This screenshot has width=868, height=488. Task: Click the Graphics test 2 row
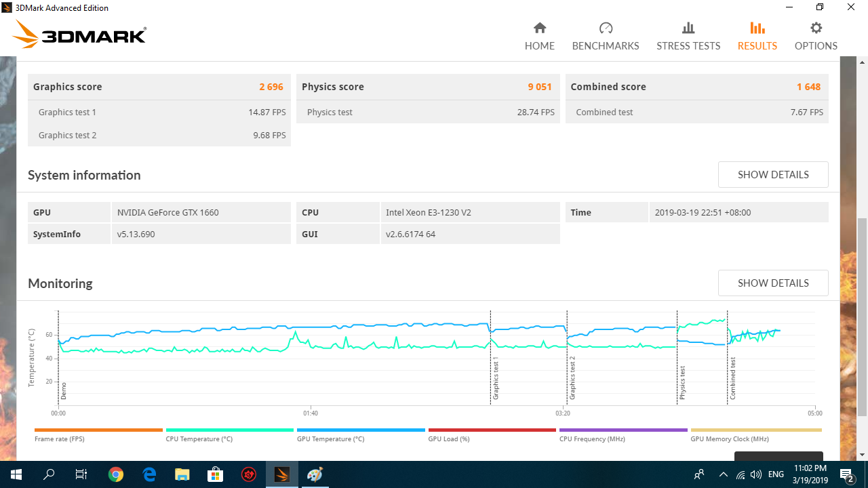[x=159, y=135]
